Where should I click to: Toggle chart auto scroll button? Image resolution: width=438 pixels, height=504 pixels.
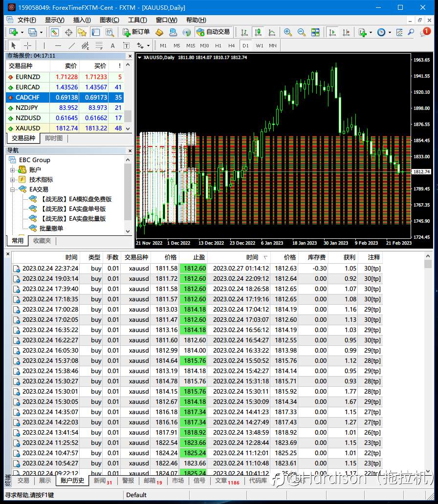(332, 32)
